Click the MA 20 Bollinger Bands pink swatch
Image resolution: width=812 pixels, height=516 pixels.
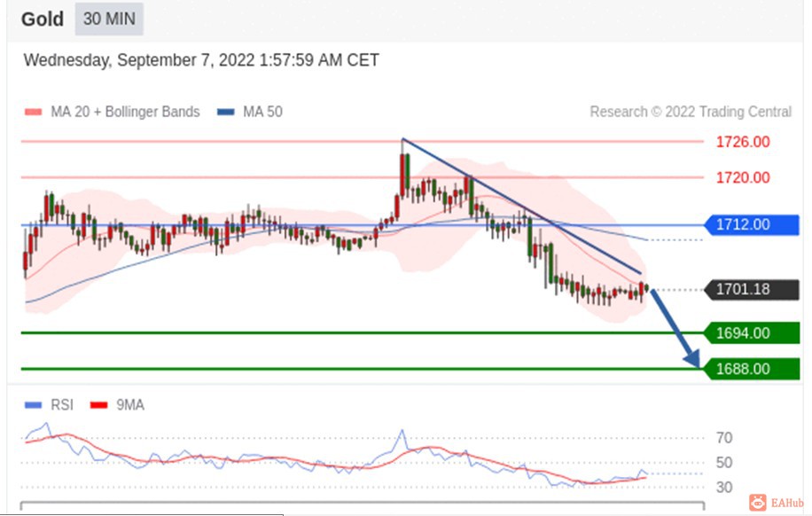[33, 112]
